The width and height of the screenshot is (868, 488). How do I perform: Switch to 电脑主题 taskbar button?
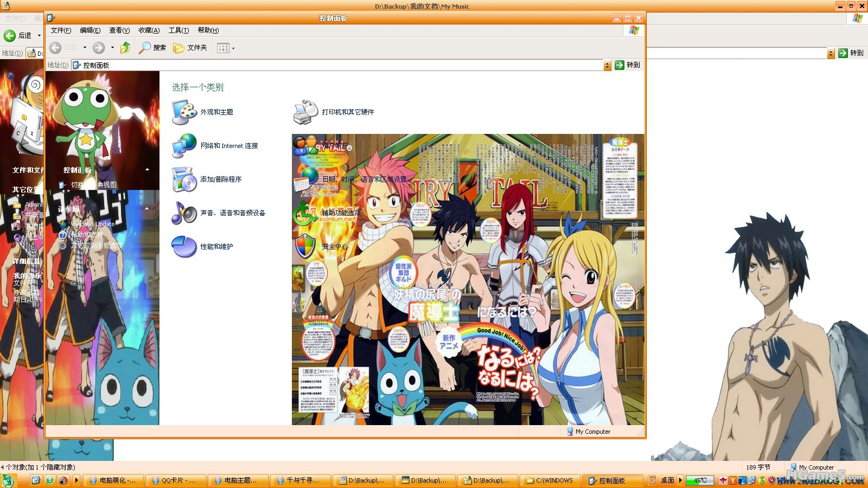238,480
